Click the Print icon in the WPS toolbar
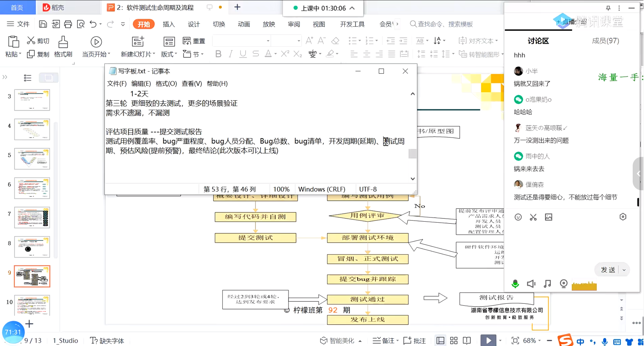The height and width of the screenshot is (346, 644). (x=68, y=24)
